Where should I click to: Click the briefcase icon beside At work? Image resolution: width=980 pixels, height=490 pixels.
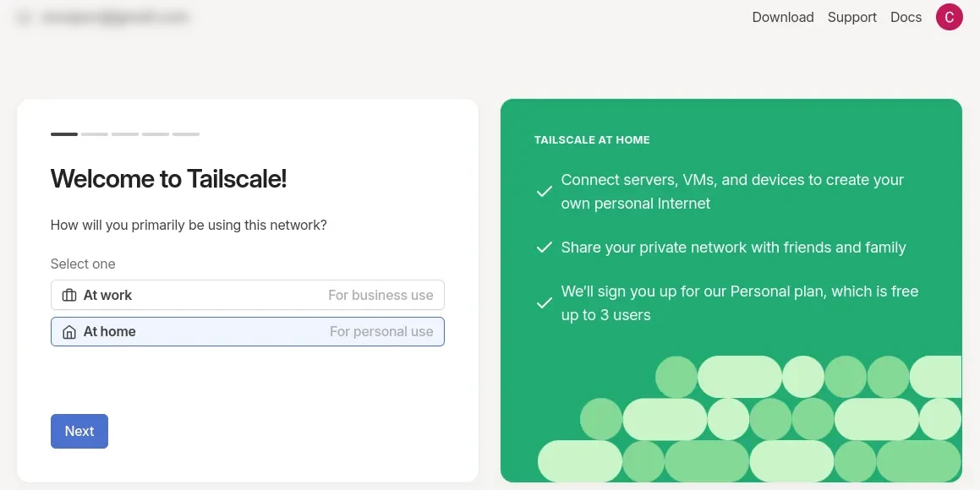pyautogui.click(x=69, y=295)
